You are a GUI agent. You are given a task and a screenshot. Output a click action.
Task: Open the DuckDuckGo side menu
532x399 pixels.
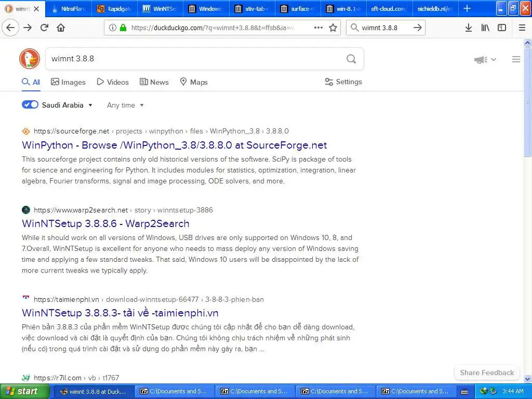(516, 59)
